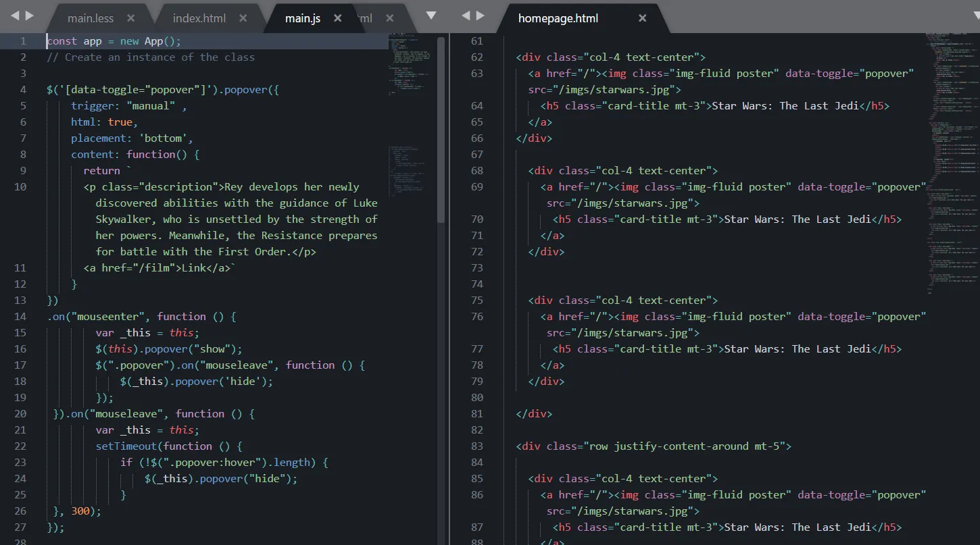
Task: Click "Star Wars: The Last Jedi" on line 77
Action: 798,349
